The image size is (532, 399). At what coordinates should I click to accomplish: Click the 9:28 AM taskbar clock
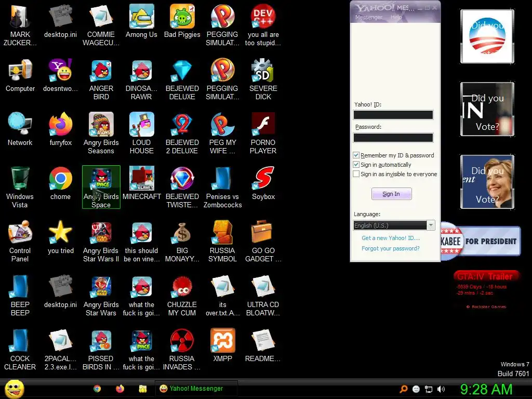point(486,389)
